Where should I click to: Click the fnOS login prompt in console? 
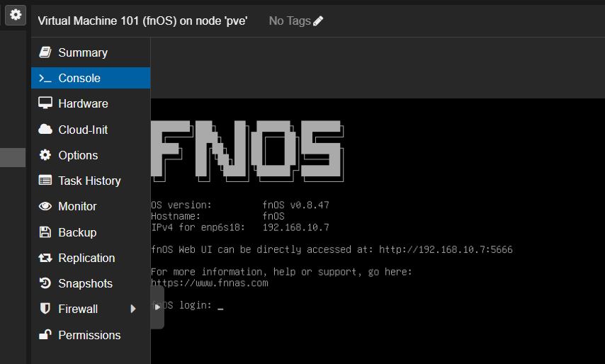(187, 305)
